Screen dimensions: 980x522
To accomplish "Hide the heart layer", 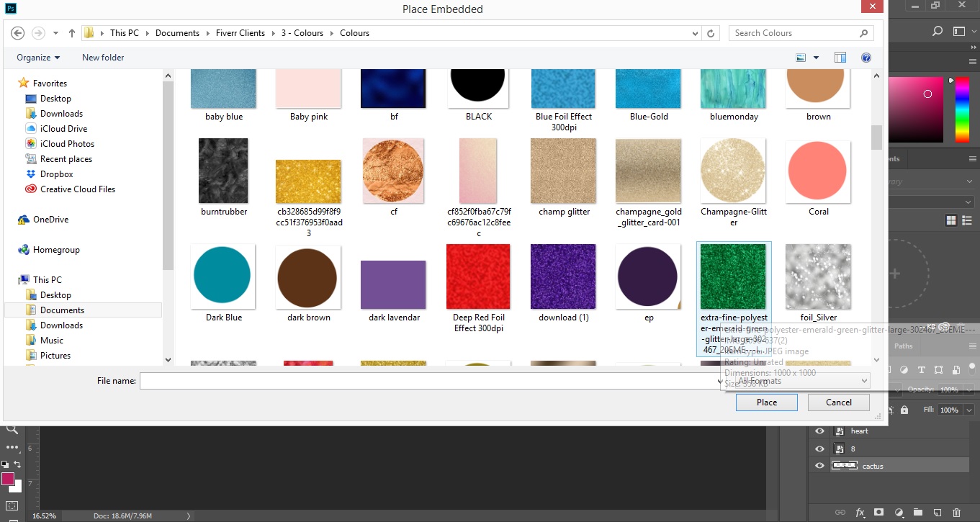I will click(x=819, y=431).
